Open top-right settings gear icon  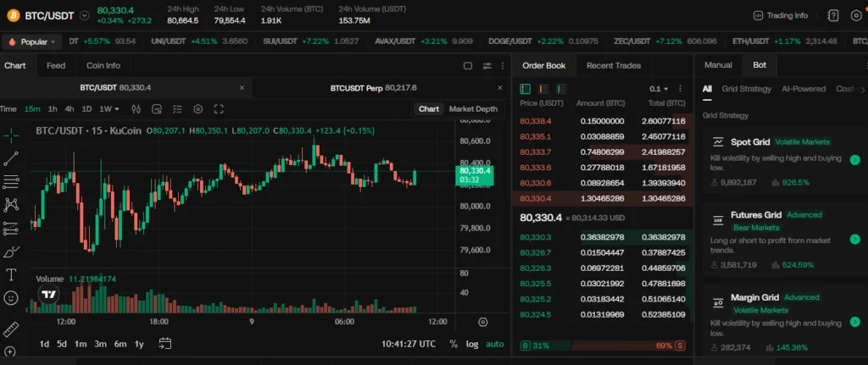[x=856, y=15]
